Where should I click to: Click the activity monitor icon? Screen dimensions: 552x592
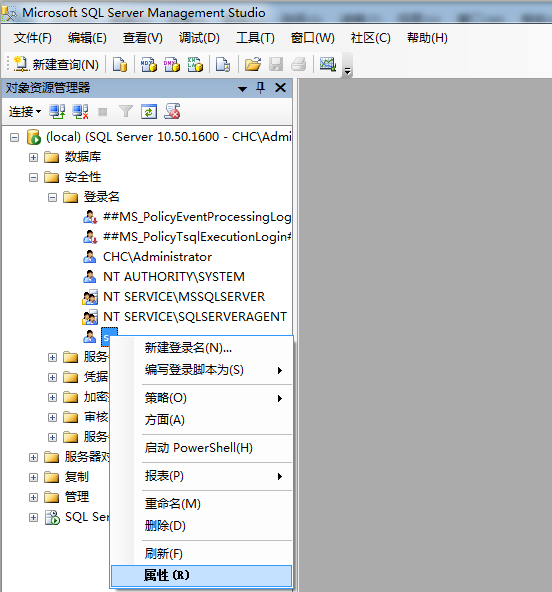(327, 64)
